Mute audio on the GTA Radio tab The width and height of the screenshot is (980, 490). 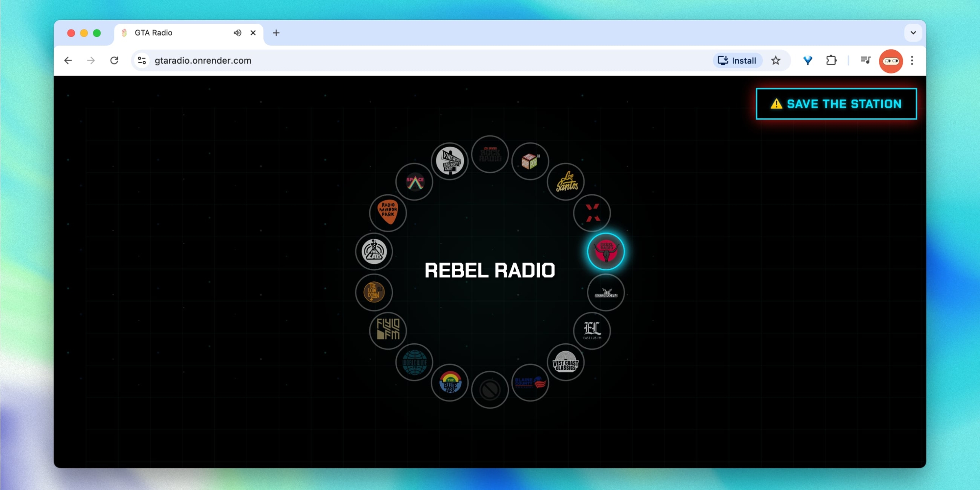(237, 33)
